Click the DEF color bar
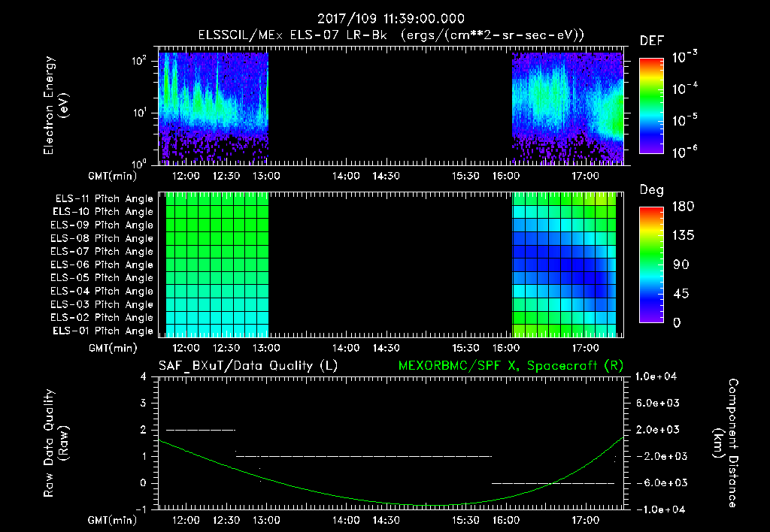Image resolution: width=770 pixels, height=532 pixels. (651, 105)
